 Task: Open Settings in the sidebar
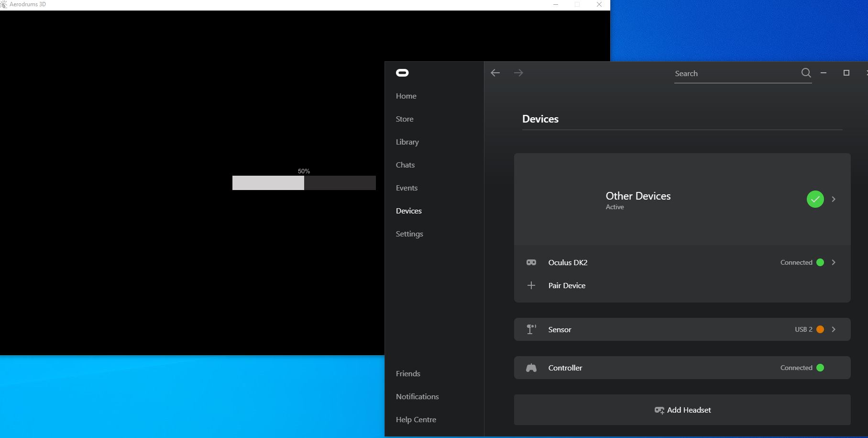pos(409,234)
